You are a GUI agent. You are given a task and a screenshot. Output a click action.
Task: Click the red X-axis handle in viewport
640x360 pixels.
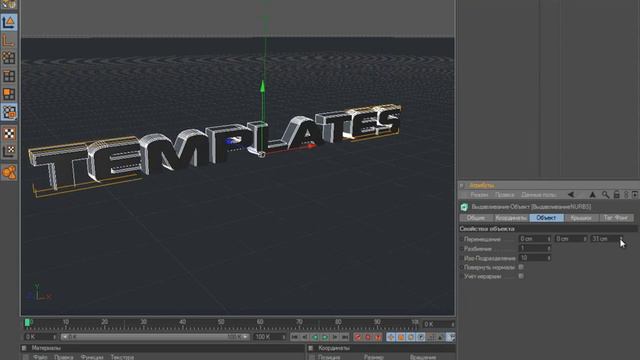pyautogui.click(x=311, y=146)
